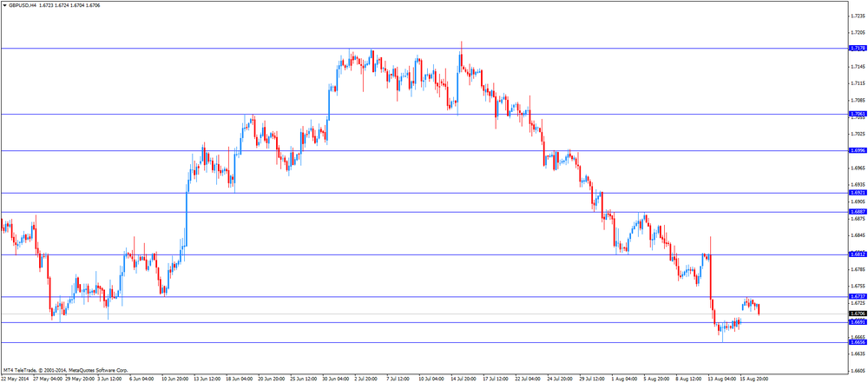
Task: Select the 1.6996 horizontal line price tag
Action: 857,151
